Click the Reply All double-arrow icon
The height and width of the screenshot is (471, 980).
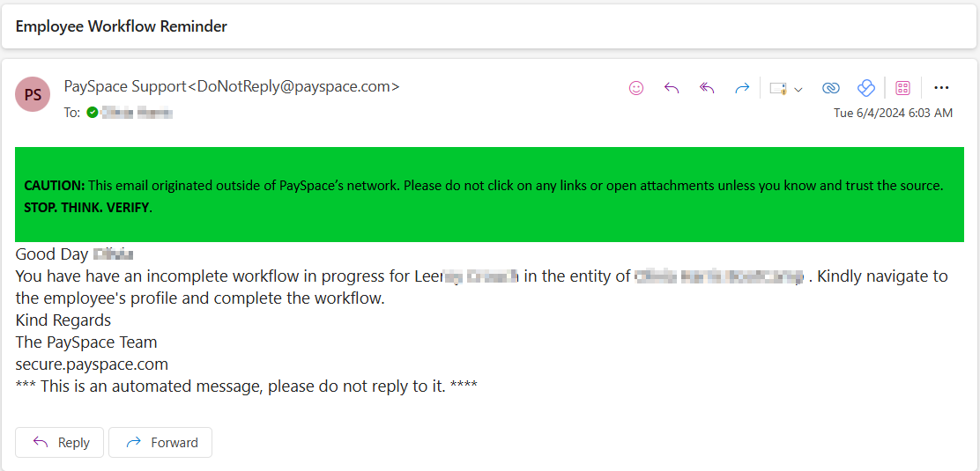[x=707, y=88]
